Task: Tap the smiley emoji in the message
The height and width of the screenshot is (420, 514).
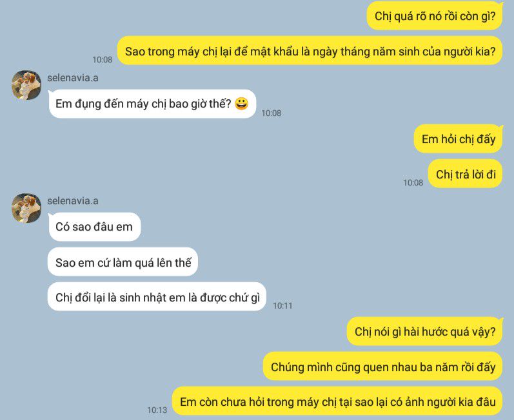Action: (x=242, y=104)
